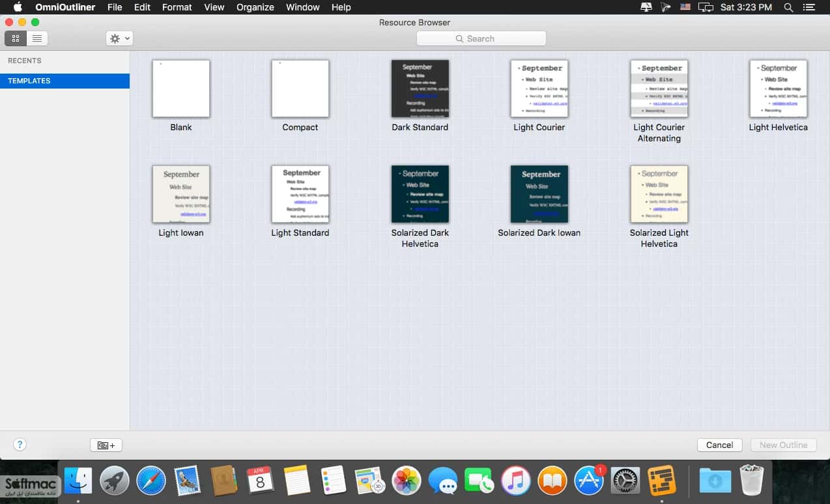The width and height of the screenshot is (830, 504).
Task: Click the US flag input source icon
Action: point(685,7)
